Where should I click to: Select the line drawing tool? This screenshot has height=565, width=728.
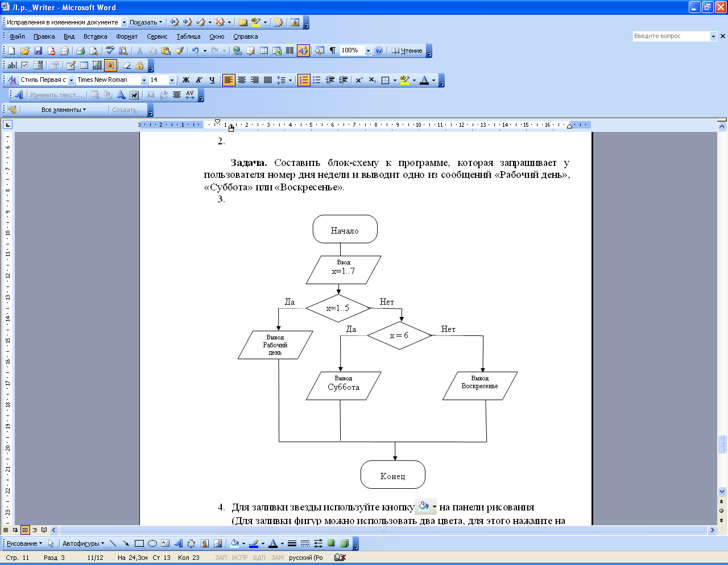pos(113,543)
